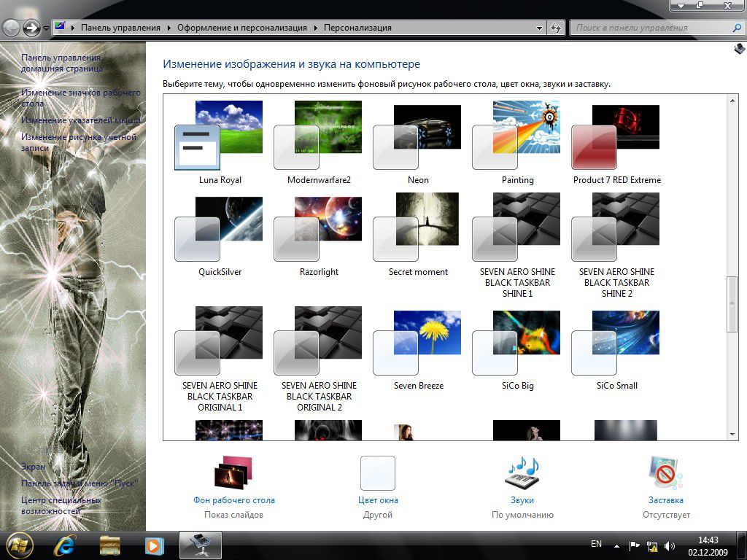
Task: Click the window color swatch
Action: coord(378,472)
